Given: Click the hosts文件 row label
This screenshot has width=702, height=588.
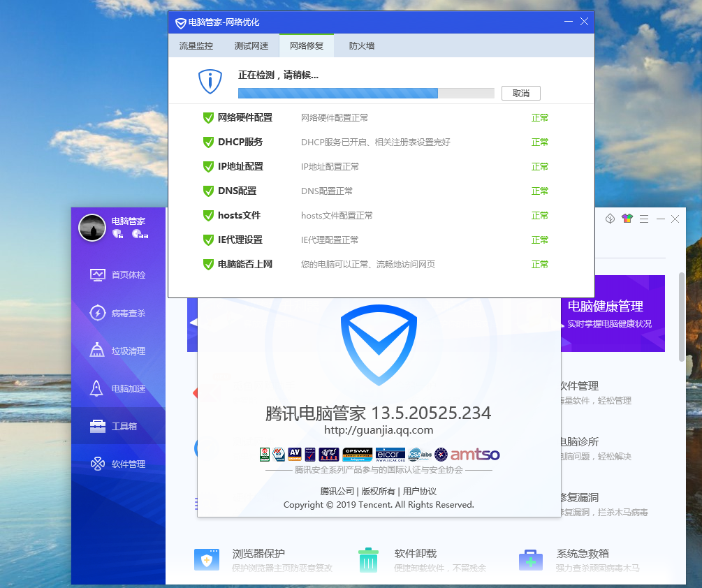Looking at the screenshot, I should [239, 216].
